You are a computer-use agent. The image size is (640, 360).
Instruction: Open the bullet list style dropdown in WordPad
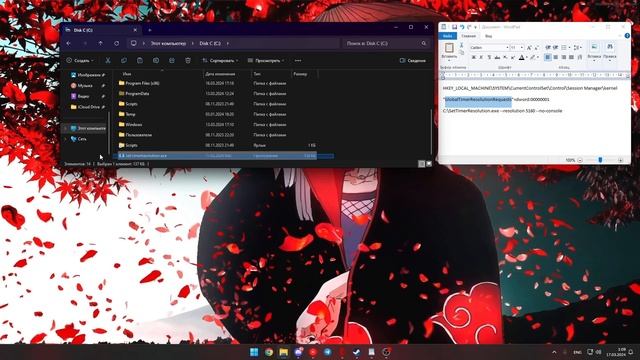569,47
